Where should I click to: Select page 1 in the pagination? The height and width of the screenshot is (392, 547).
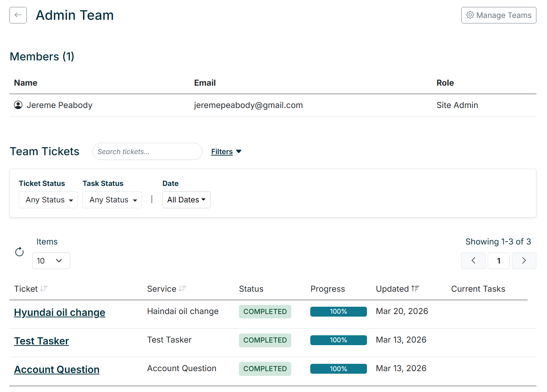[x=498, y=261]
